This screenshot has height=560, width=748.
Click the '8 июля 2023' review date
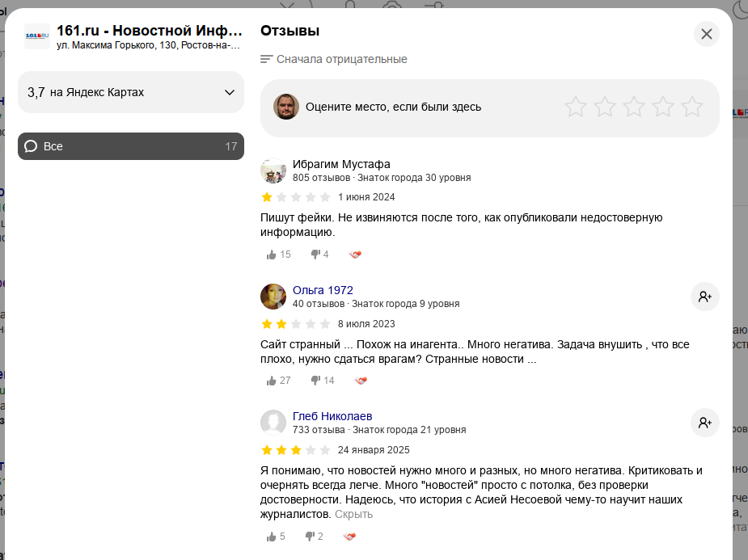point(366,323)
